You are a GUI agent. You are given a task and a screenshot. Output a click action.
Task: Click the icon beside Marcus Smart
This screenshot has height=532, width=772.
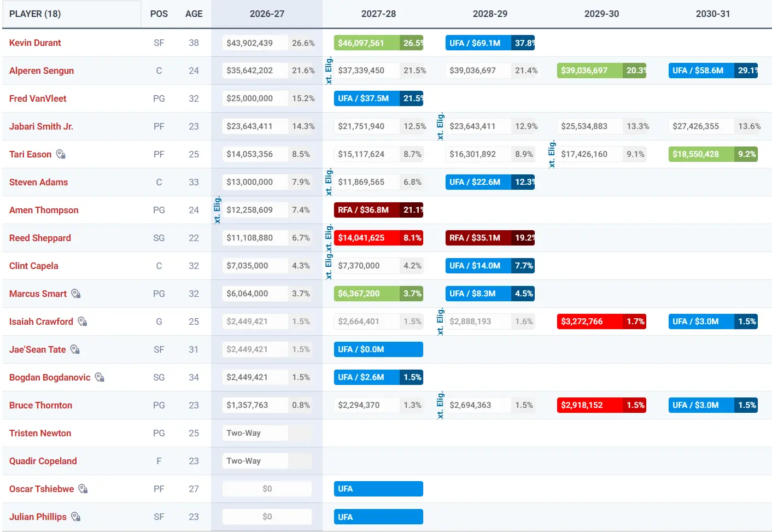pyautogui.click(x=76, y=294)
